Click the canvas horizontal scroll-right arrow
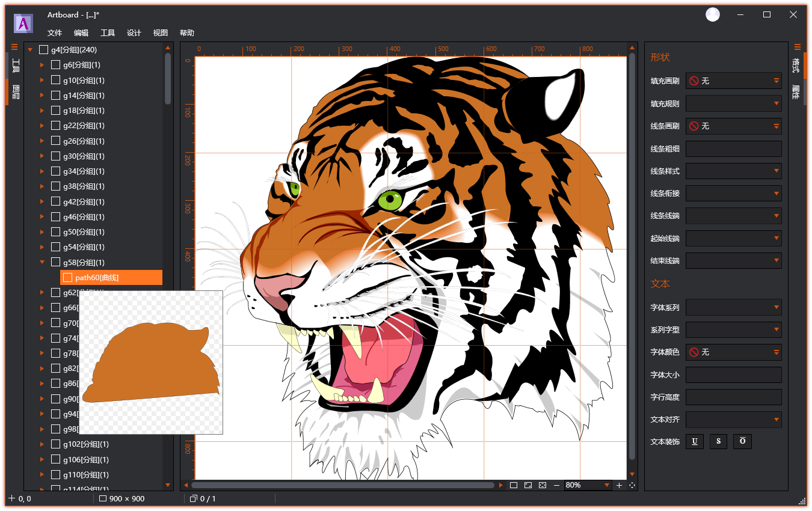Viewport: 812px width, 511px height. tap(500, 485)
